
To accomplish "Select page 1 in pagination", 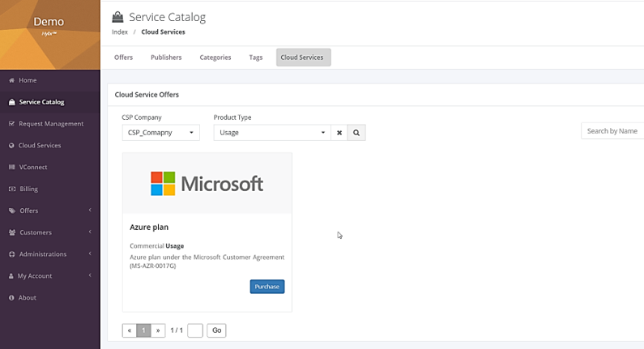I will click(143, 330).
